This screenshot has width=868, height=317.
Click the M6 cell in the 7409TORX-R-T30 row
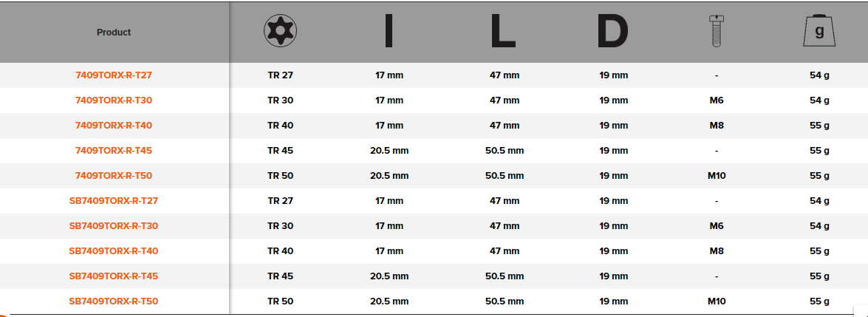click(716, 100)
